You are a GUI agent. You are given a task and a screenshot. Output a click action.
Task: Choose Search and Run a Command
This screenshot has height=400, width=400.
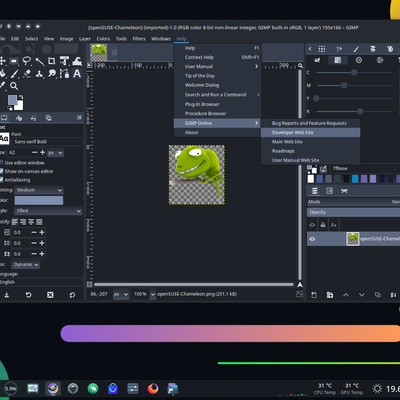point(217,95)
